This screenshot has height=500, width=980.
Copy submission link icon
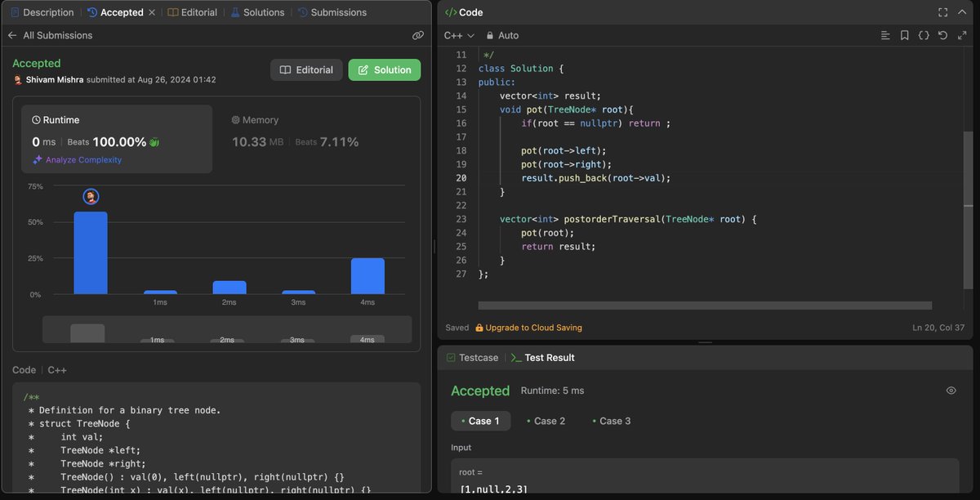(x=417, y=35)
